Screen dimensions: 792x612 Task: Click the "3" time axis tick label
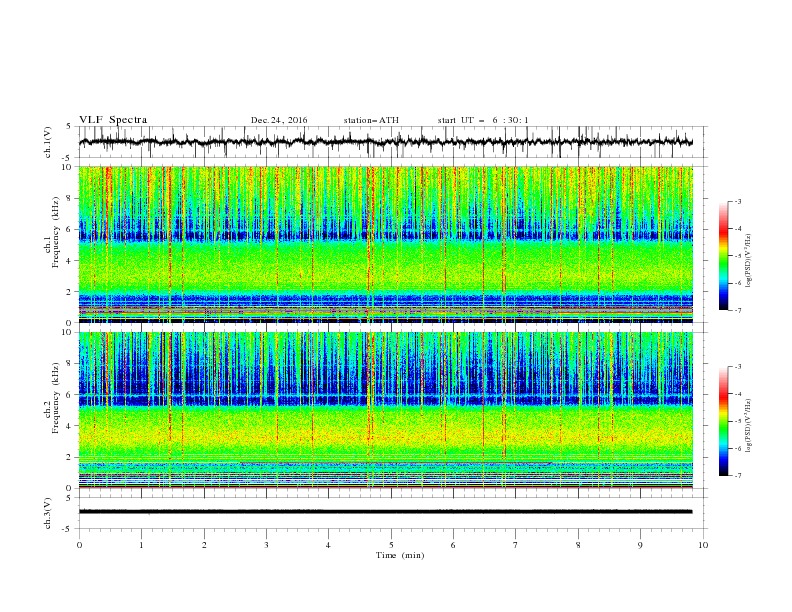click(266, 545)
